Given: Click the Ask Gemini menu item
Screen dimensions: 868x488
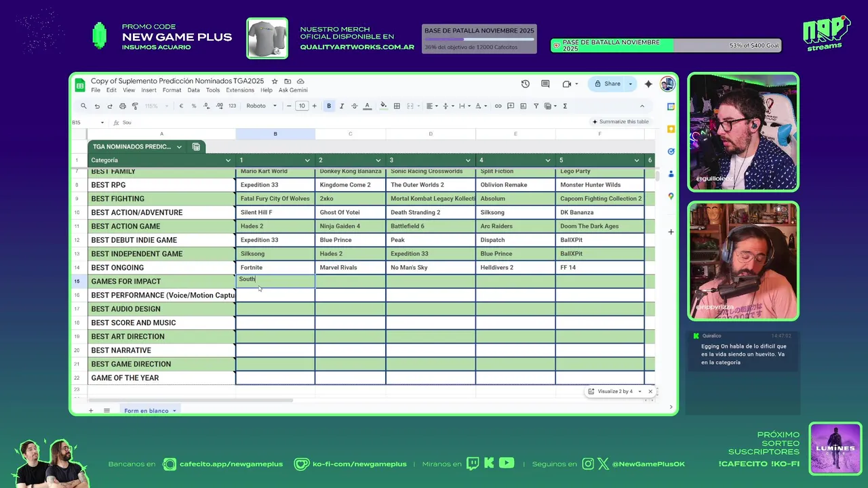Looking at the screenshot, I should pos(293,90).
